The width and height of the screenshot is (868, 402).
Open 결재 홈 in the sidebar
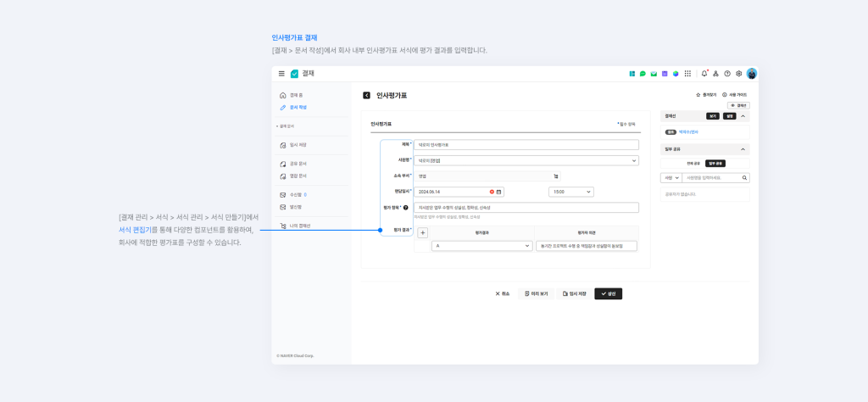pyautogui.click(x=292, y=95)
